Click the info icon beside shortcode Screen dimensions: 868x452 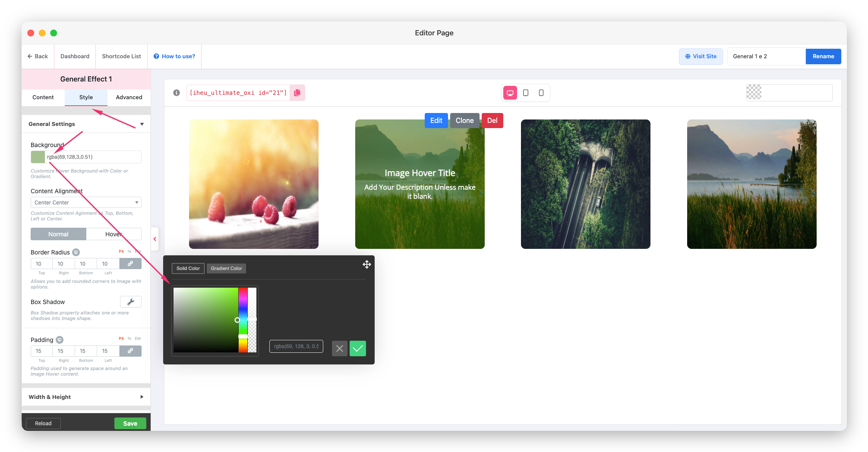[x=177, y=93]
